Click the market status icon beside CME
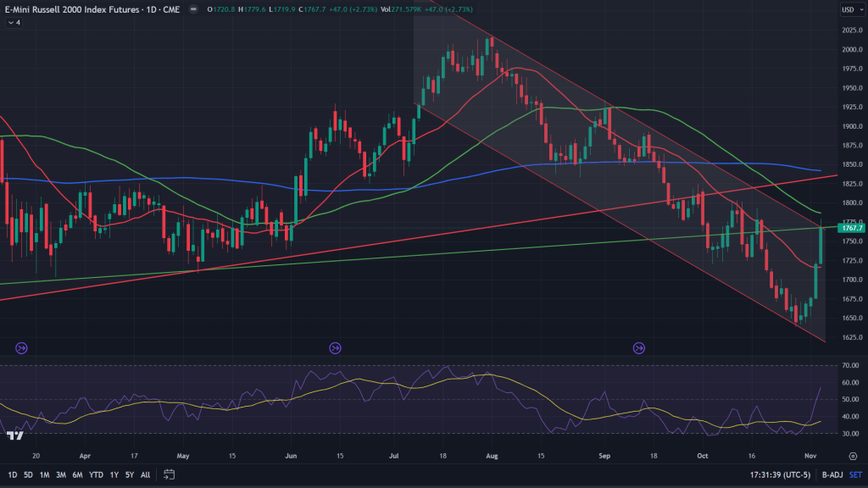The width and height of the screenshot is (868, 488). click(x=195, y=10)
